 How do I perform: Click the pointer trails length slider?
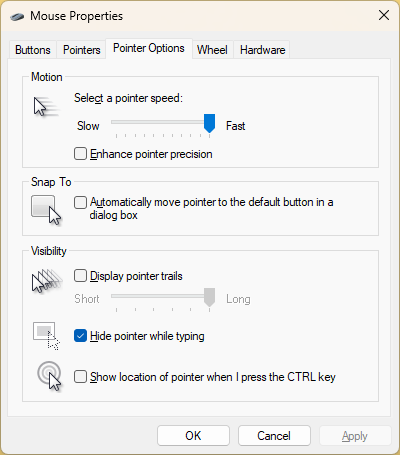point(163,296)
